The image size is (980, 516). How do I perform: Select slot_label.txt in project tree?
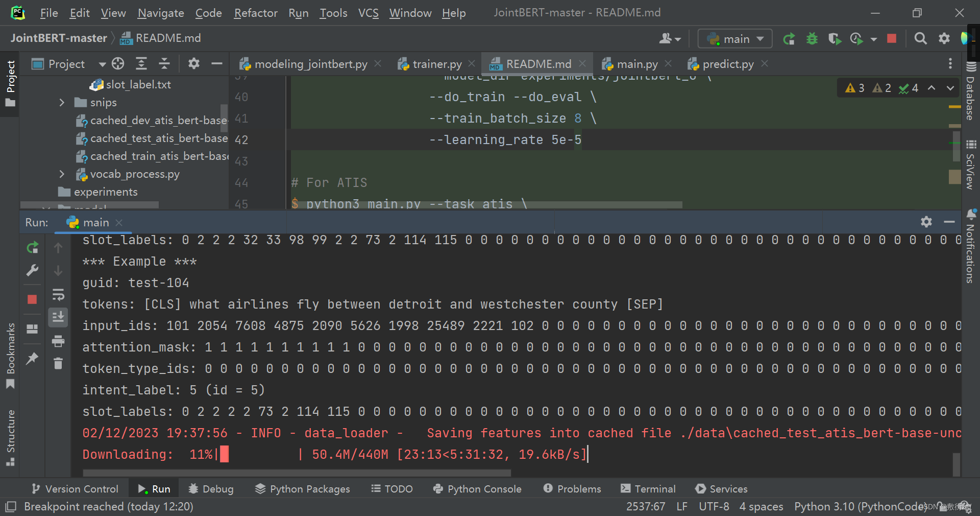click(x=130, y=85)
